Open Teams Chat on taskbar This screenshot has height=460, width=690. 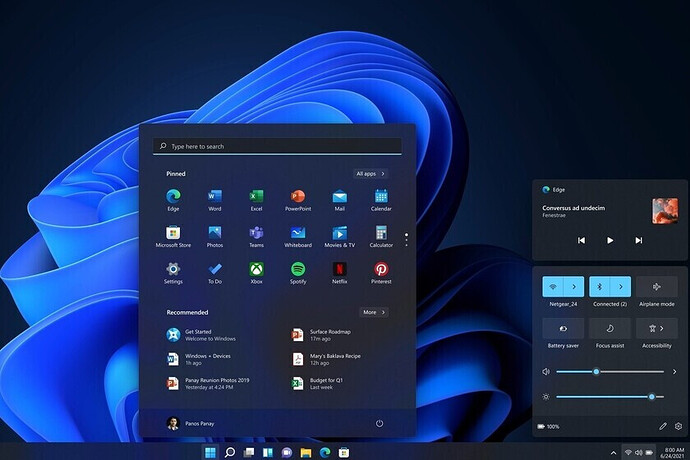click(x=287, y=452)
